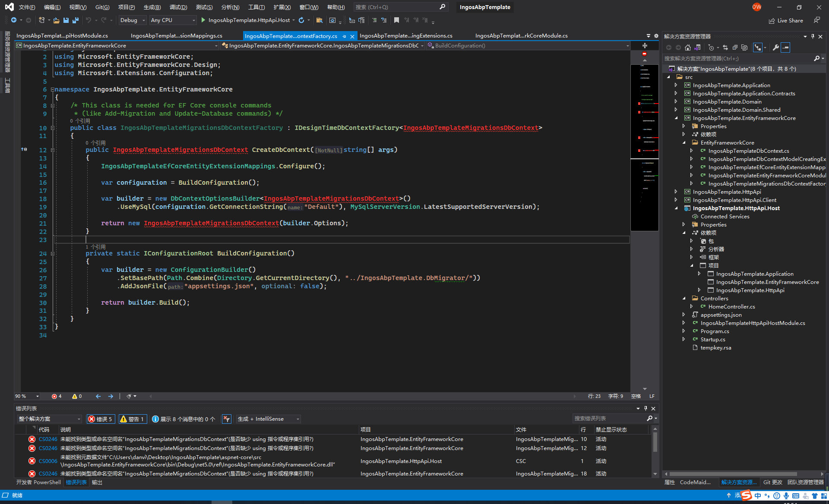The width and height of the screenshot is (829, 504).
Task: Click the gear settings icon above the editor
Action: click(656, 36)
